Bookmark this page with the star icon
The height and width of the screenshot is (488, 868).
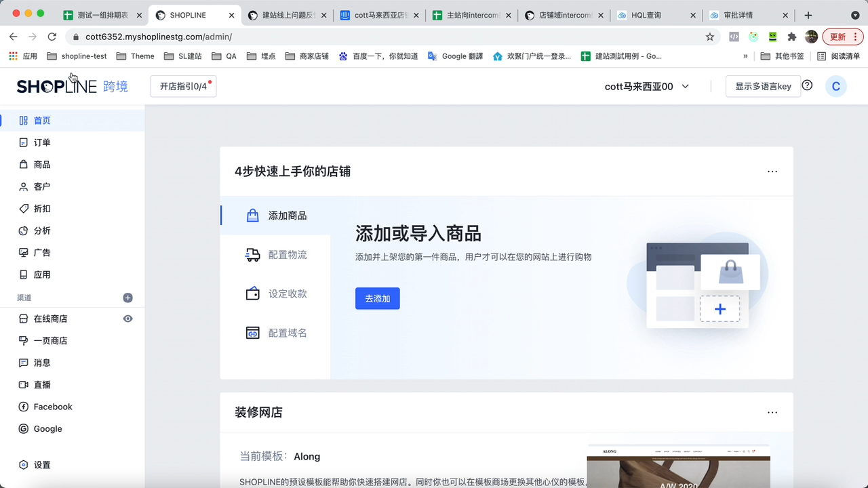(x=710, y=37)
